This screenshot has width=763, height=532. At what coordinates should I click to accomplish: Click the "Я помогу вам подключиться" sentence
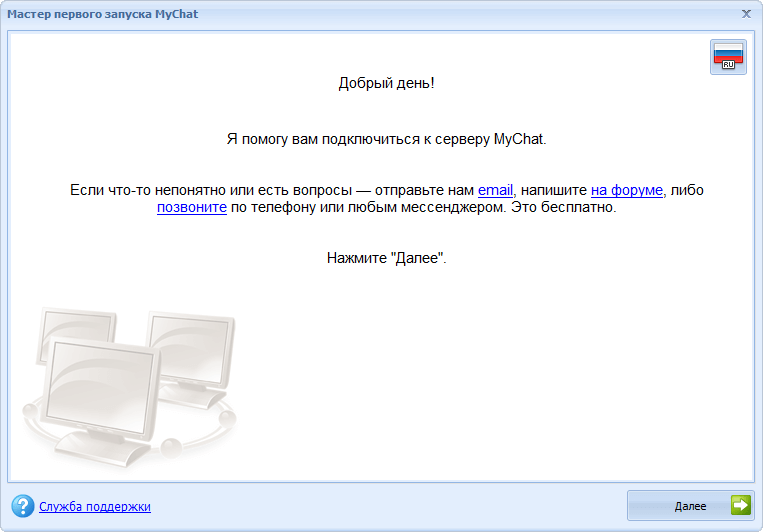[386, 139]
